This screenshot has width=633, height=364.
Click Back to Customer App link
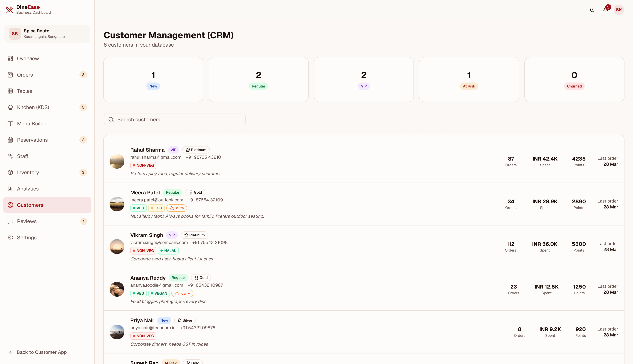[38, 352]
